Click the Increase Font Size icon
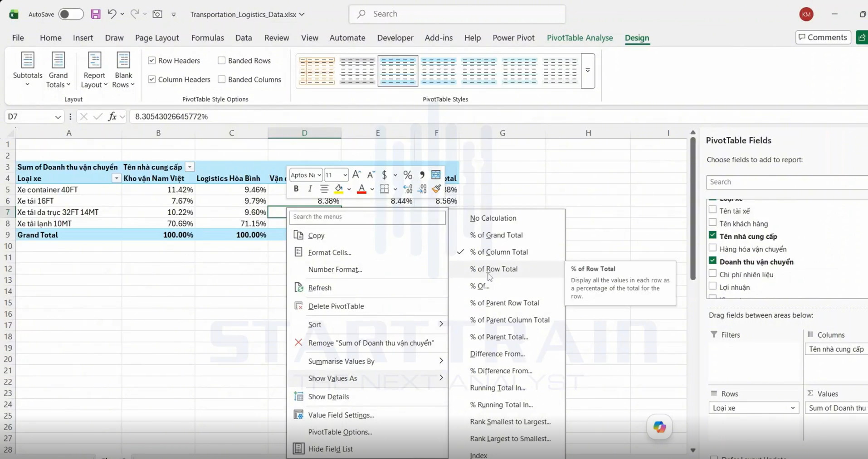 [x=356, y=175]
